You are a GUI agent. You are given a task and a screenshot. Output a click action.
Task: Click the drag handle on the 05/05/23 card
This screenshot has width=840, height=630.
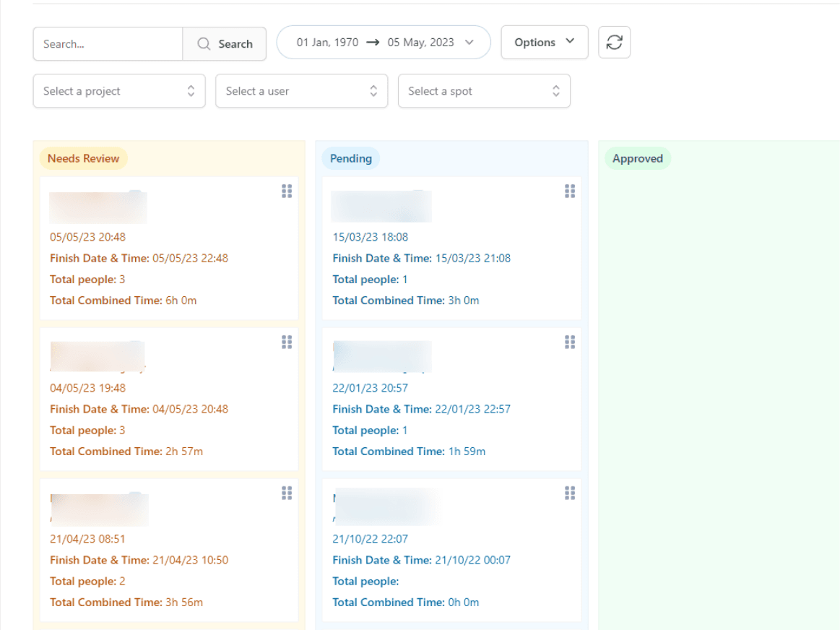coord(287,191)
